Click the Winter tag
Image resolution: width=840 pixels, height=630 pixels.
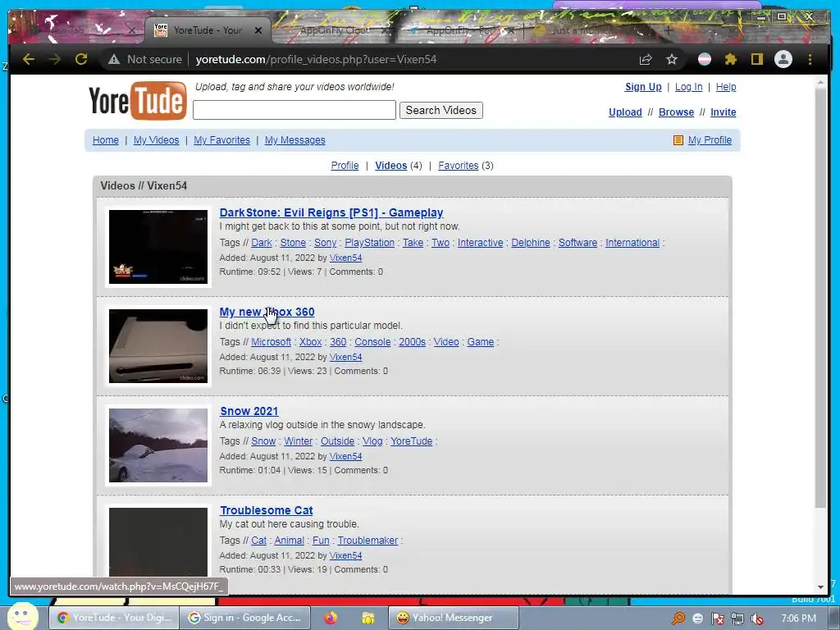click(298, 441)
